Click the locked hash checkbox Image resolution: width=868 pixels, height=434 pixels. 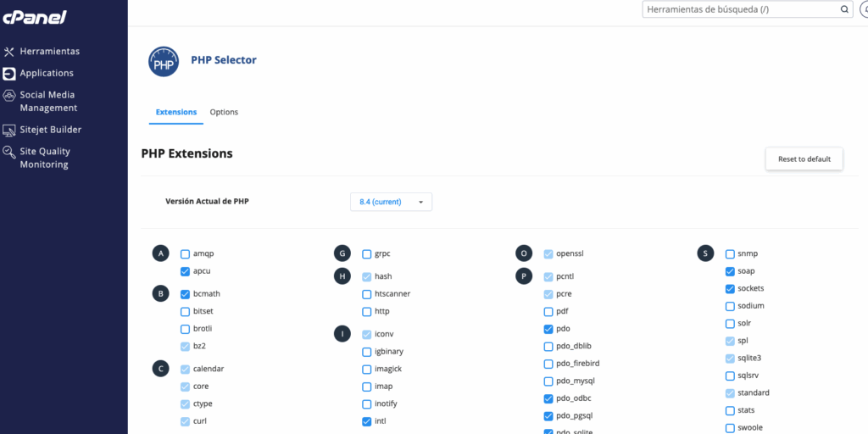(x=366, y=276)
